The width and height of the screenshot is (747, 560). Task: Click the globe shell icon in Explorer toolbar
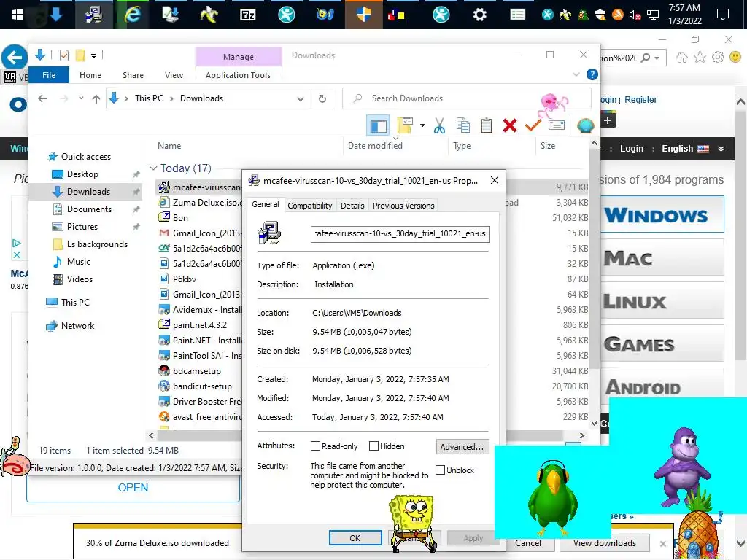[x=585, y=125]
